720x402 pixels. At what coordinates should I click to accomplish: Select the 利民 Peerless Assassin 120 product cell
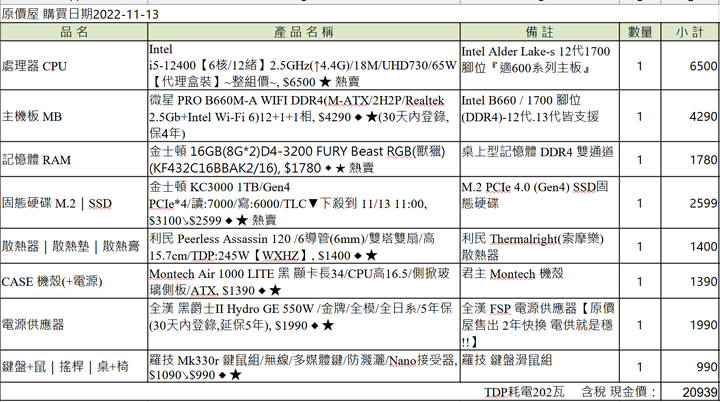304,246
